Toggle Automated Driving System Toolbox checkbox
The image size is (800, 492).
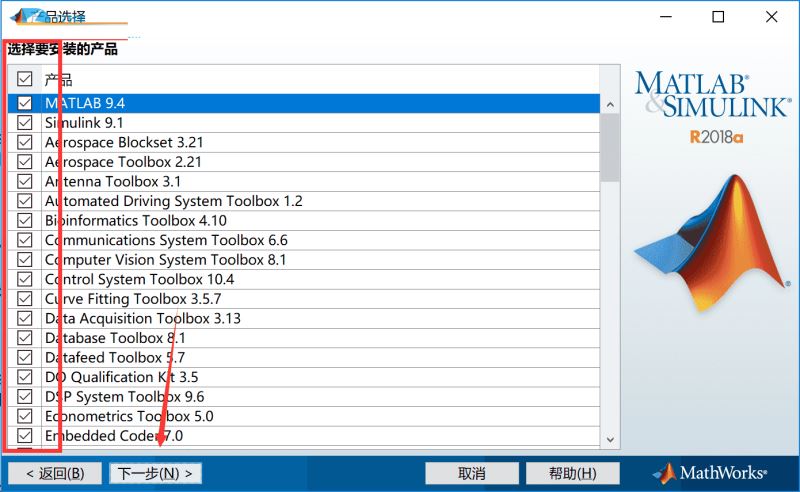coord(24,201)
